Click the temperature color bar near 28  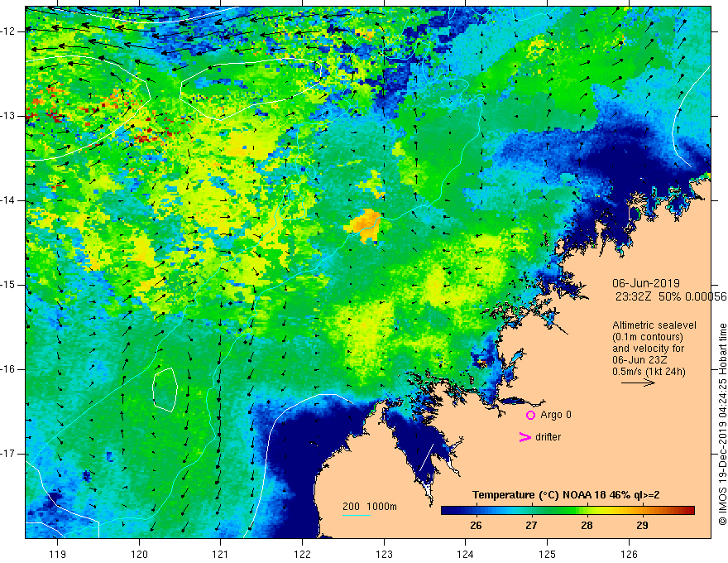click(587, 511)
